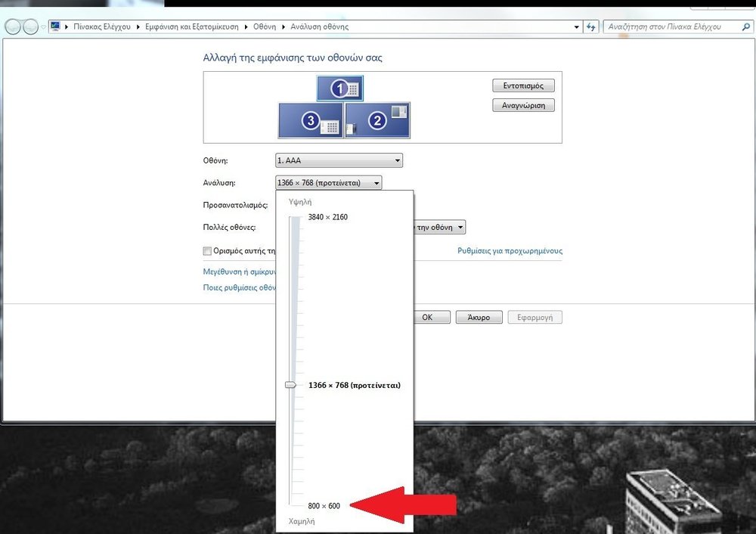This screenshot has width=756, height=534.
Task: Toggle the 'Ορισμός αυτής της' checkbox
Action: click(208, 251)
